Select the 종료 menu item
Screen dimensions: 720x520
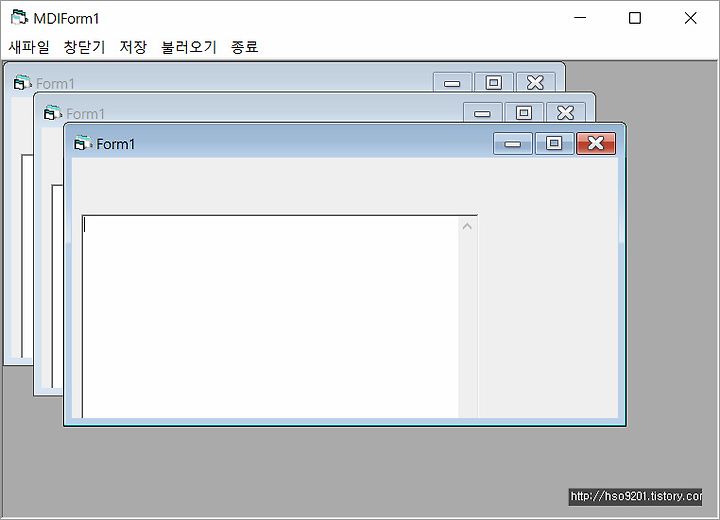244,47
